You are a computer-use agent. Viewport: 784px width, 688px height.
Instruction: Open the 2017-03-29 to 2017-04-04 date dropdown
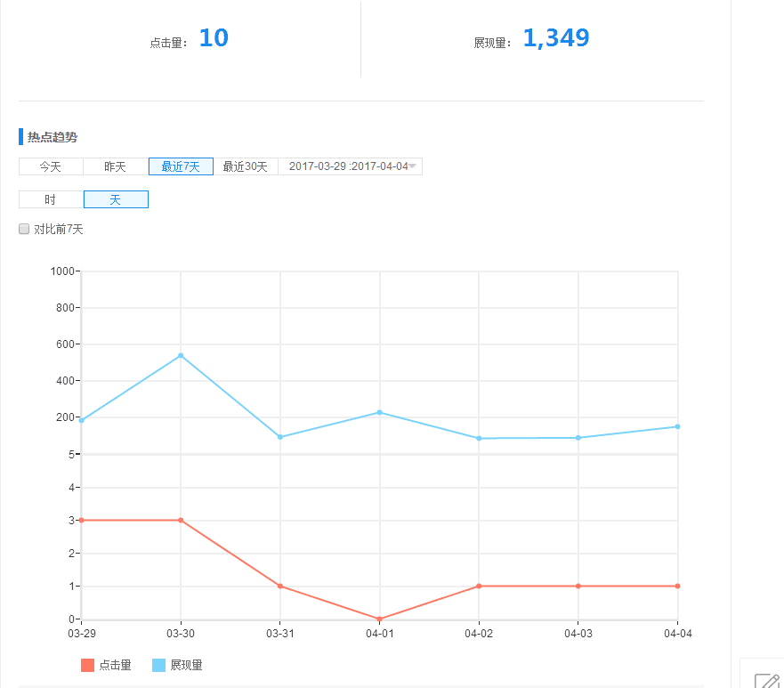[x=351, y=166]
